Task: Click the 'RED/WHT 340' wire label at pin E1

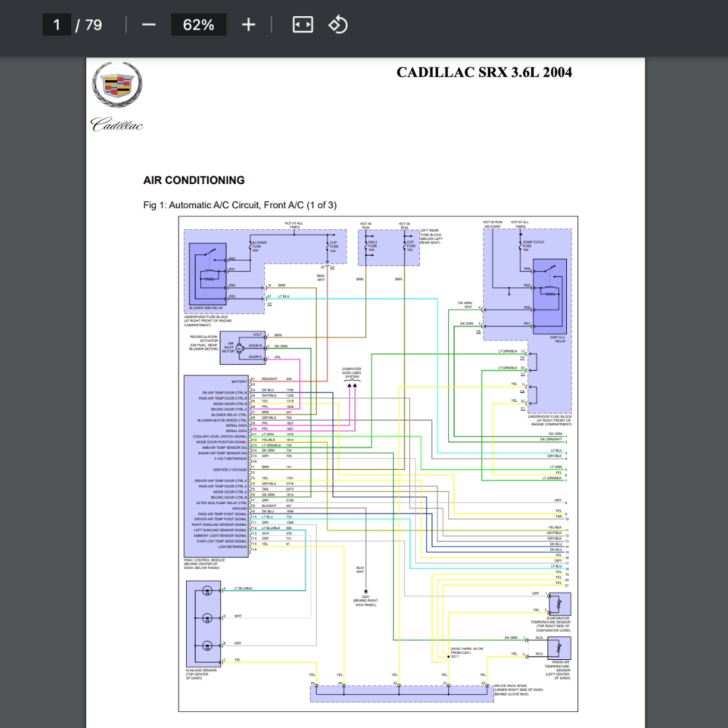Action: [x=276, y=379]
